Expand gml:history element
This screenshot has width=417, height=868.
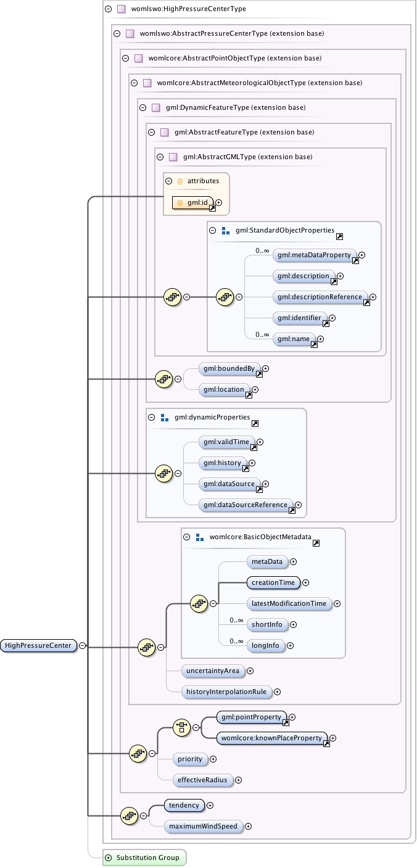tap(252, 463)
